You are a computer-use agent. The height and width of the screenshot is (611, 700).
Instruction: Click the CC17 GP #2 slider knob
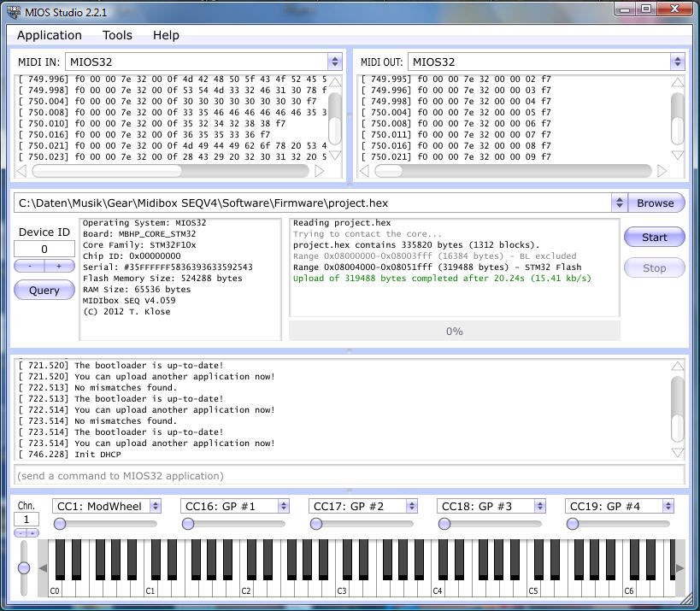pos(316,524)
